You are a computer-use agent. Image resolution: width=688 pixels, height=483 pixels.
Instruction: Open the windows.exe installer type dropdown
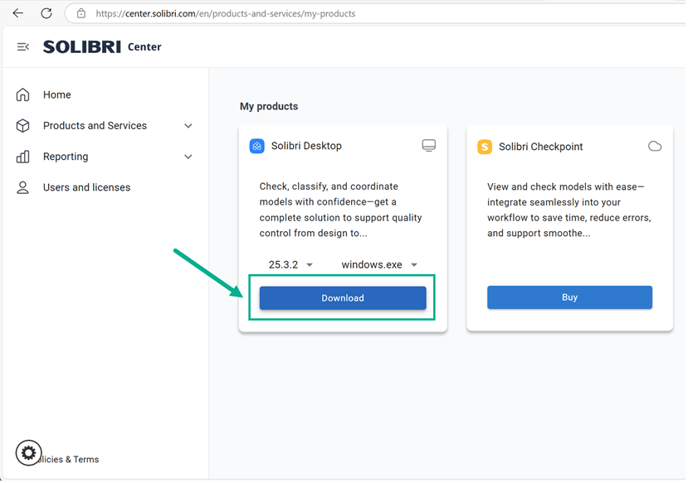(x=379, y=265)
